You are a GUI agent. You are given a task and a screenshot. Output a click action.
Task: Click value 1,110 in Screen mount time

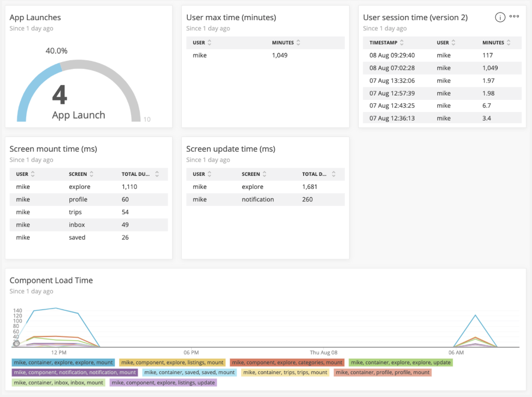tap(129, 187)
